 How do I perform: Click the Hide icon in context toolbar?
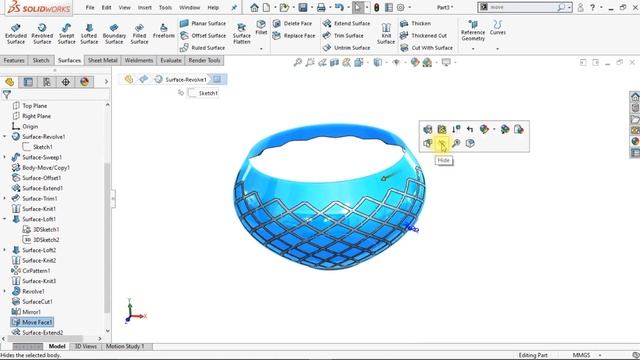click(442, 143)
